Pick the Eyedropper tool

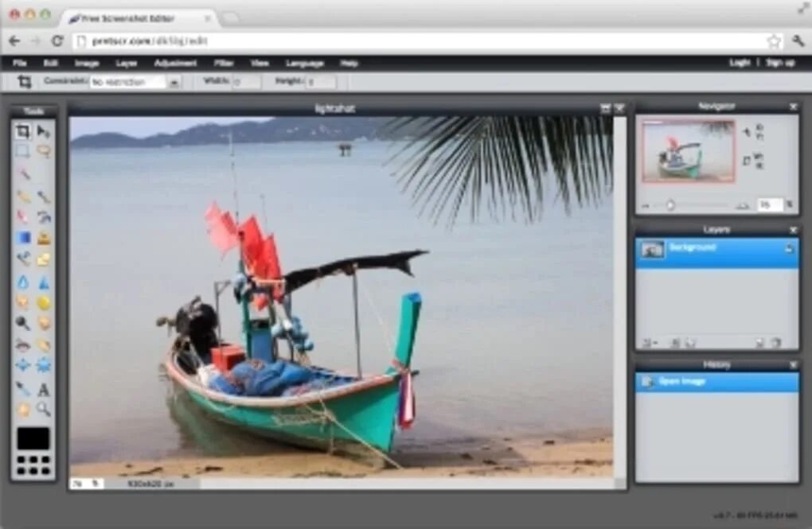point(21,388)
